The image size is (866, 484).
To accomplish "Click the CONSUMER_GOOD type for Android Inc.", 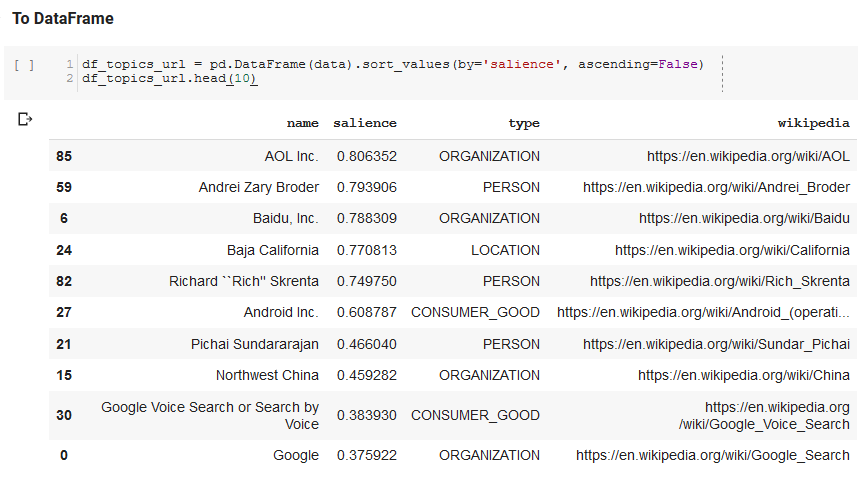I will point(475,312).
